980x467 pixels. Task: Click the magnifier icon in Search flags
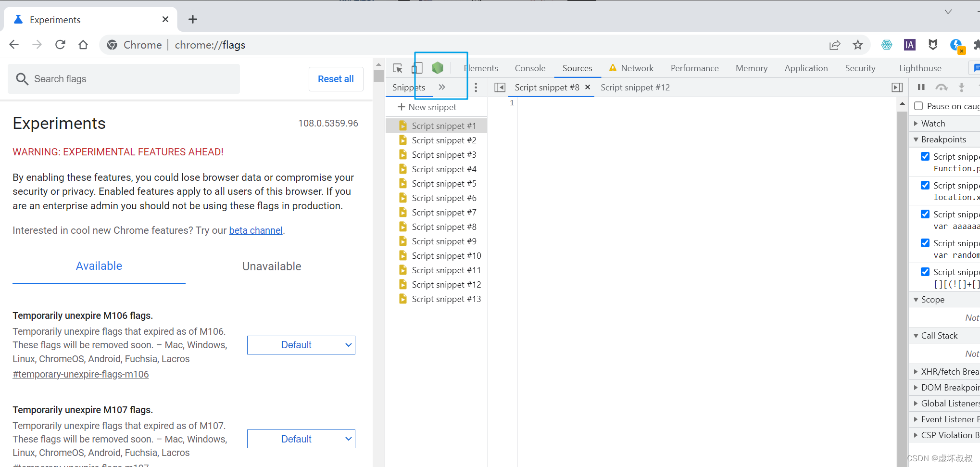click(x=22, y=79)
